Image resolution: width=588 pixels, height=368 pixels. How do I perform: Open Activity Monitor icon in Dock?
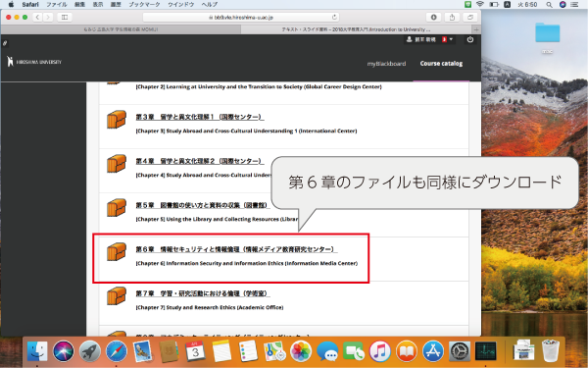(x=486, y=351)
